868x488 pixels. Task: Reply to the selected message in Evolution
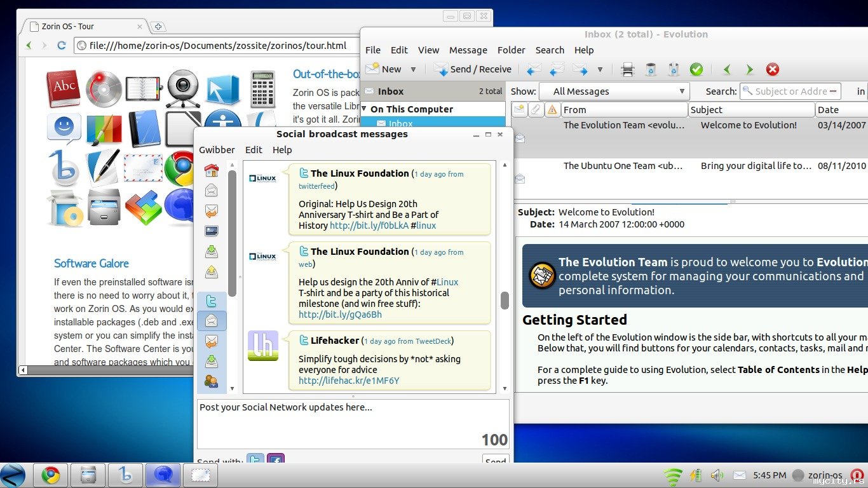point(534,69)
